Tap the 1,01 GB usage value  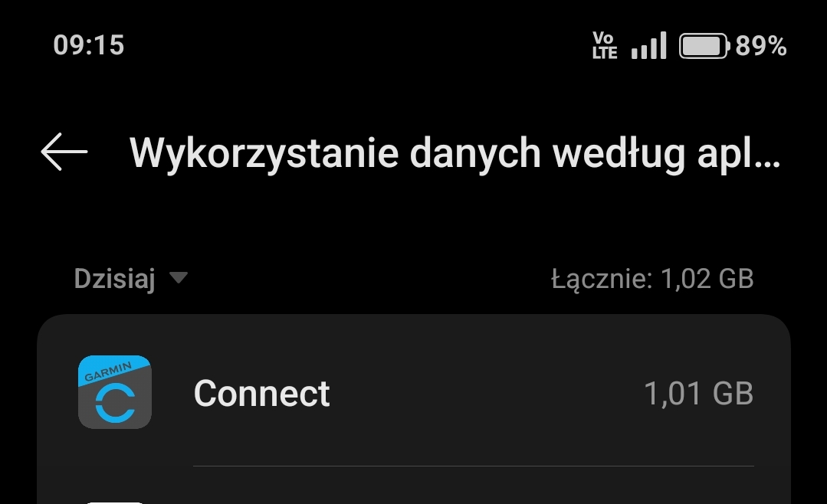[699, 393]
